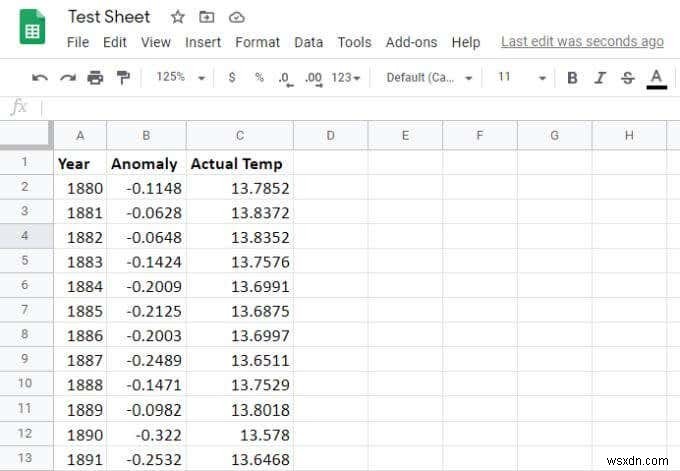Viewport: 680px width, 471px height.
Task: Toggle italic text style
Action: 600,78
